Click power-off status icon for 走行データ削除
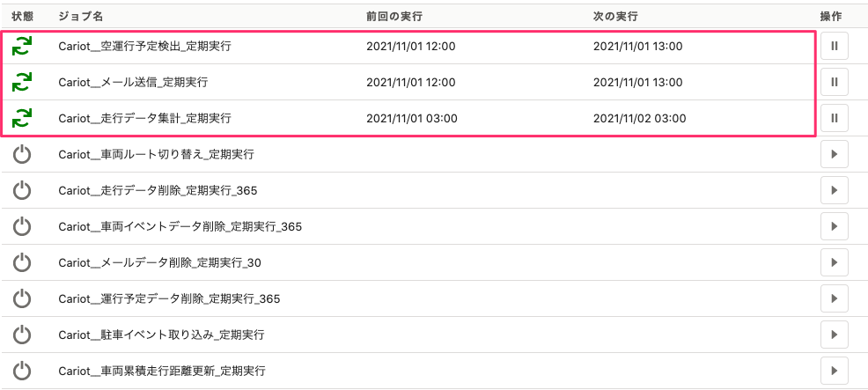The image size is (868, 390). [22, 190]
